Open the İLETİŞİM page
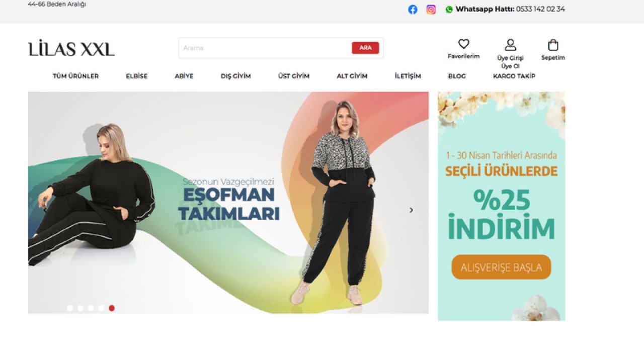Viewport: 644px width, 362px height. point(408,76)
